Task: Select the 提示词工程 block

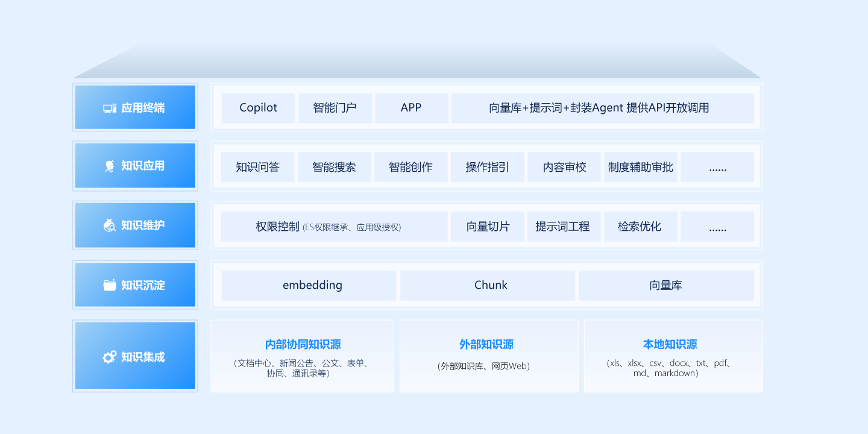Action: coord(564,226)
